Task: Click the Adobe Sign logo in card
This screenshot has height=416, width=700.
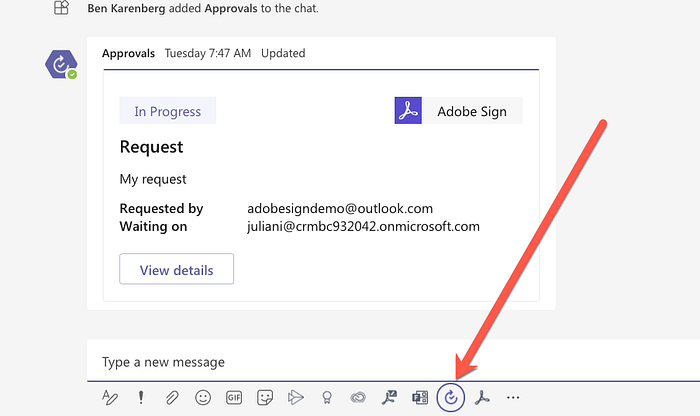Action: (x=408, y=110)
